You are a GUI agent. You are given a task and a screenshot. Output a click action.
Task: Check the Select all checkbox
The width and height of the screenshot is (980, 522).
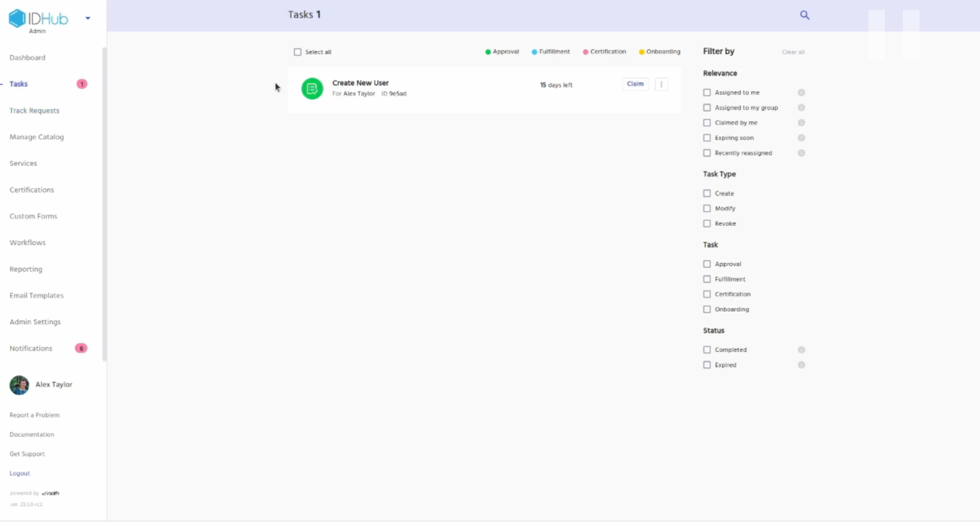(x=297, y=52)
